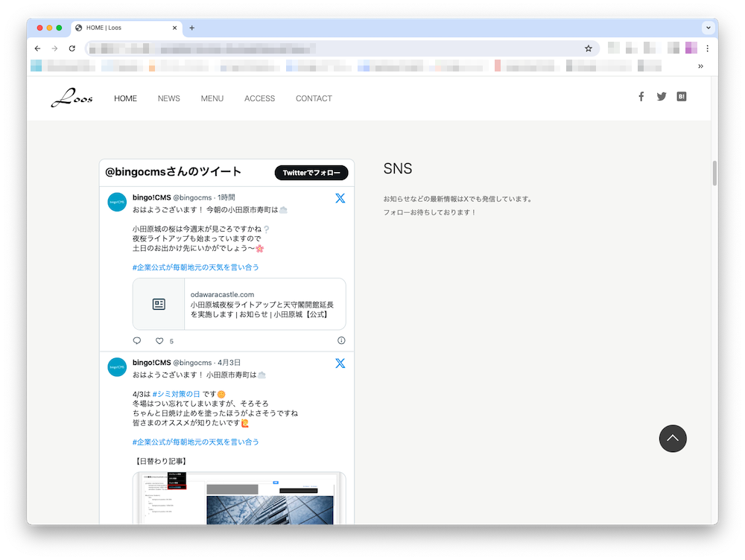The image size is (745, 560).
Task: Open the #シミ対策の日 hashtag link
Action: coord(177,394)
